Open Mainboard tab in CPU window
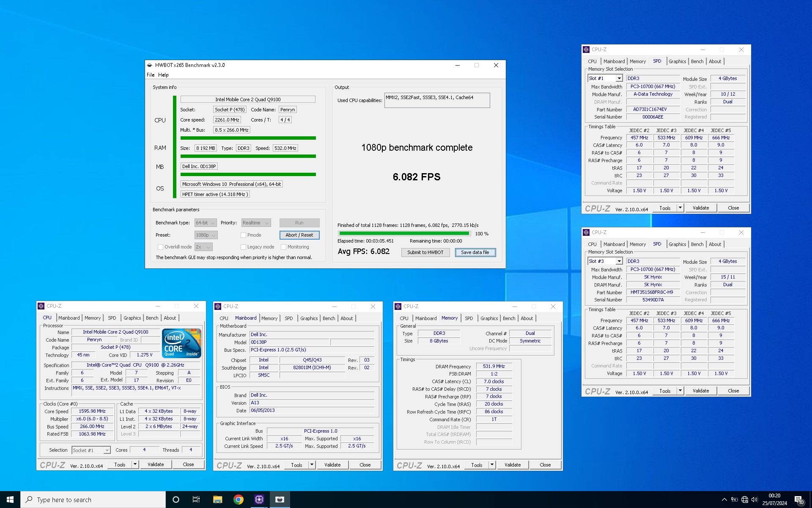 (x=69, y=318)
